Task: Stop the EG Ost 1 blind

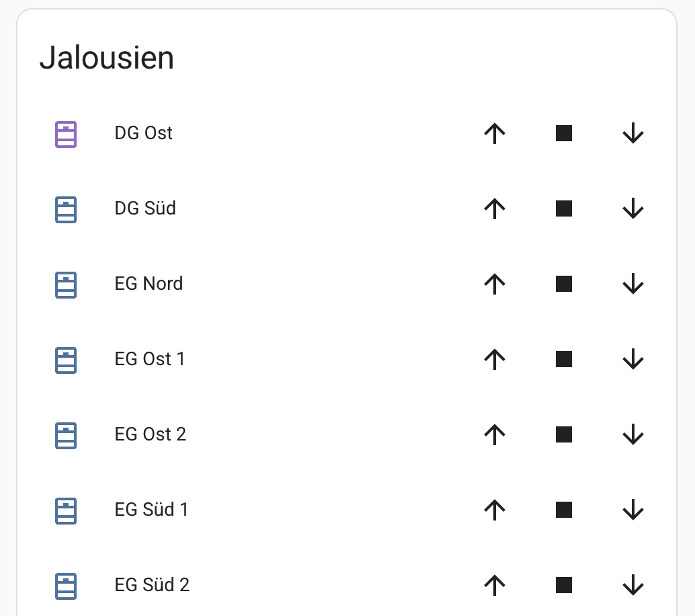Action: coord(564,360)
